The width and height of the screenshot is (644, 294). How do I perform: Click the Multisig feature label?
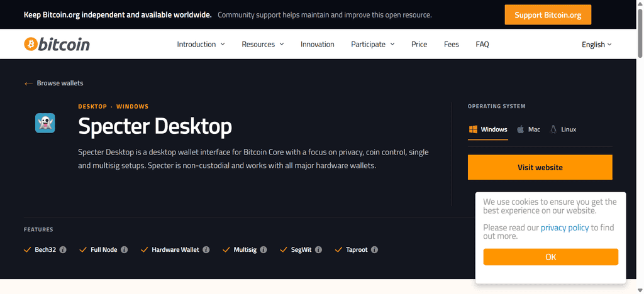coord(245,250)
